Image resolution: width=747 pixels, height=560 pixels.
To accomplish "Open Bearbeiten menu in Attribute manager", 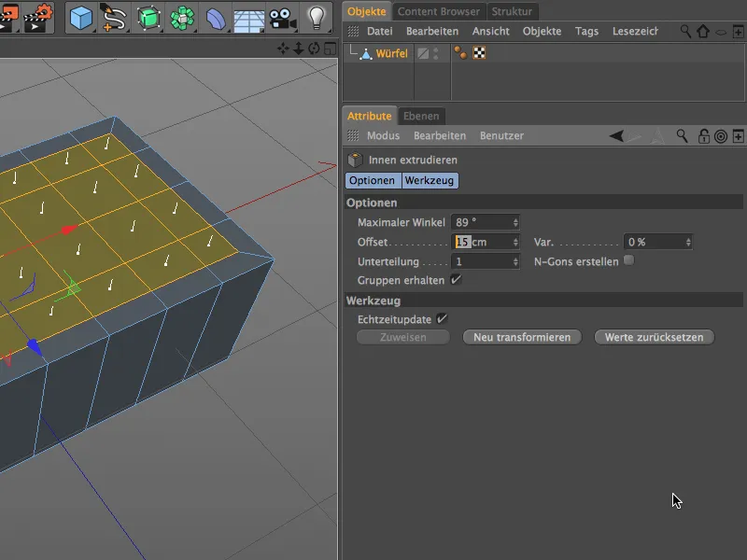I will (x=440, y=135).
